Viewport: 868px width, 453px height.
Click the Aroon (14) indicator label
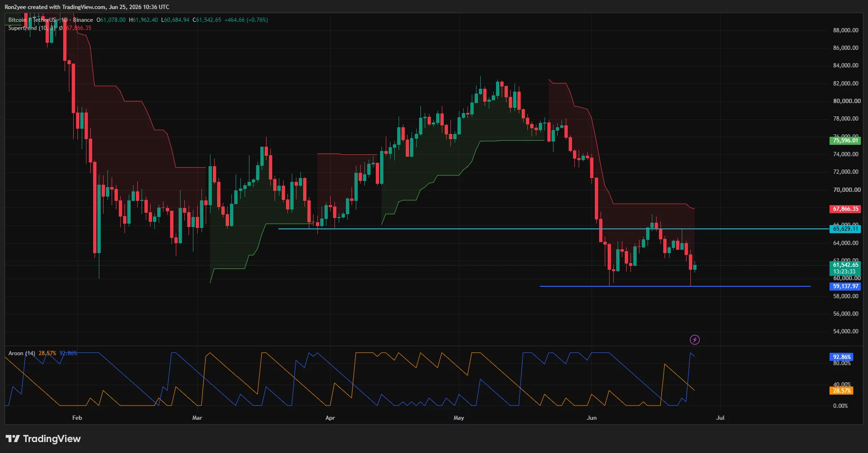point(21,353)
